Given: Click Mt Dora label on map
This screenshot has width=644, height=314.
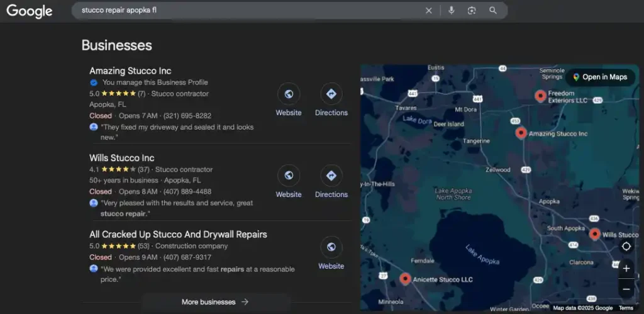Looking at the screenshot, I should coord(466,109).
